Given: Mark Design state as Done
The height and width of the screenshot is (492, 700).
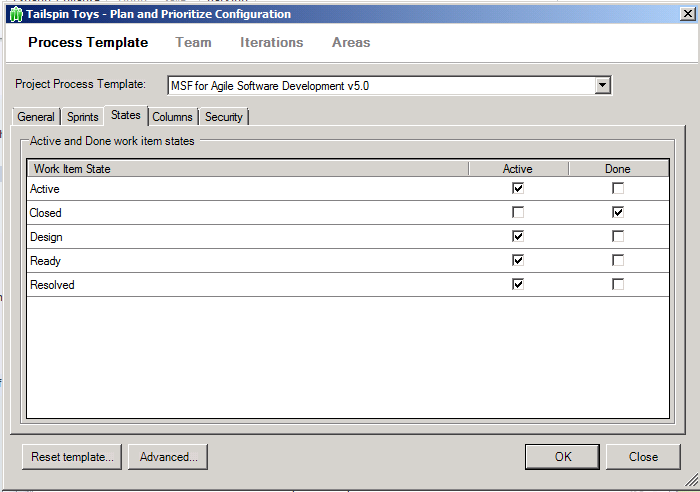Looking at the screenshot, I should pos(618,236).
